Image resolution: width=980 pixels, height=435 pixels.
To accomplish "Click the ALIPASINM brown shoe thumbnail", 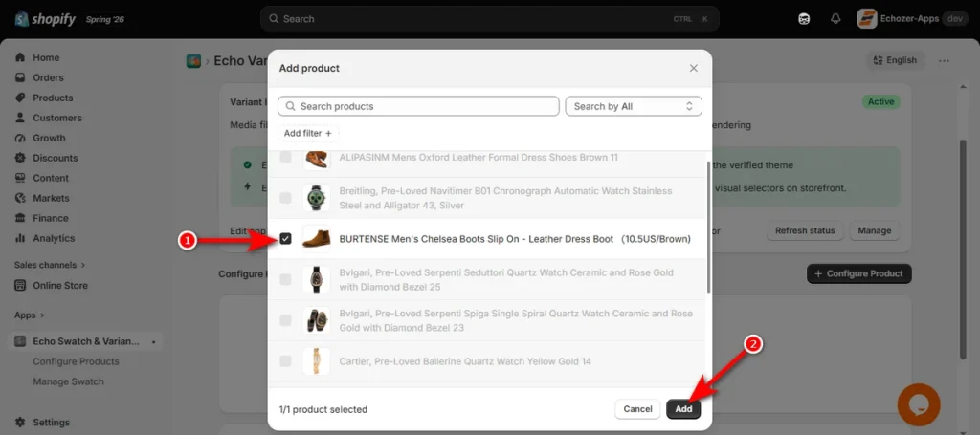I will (316, 159).
